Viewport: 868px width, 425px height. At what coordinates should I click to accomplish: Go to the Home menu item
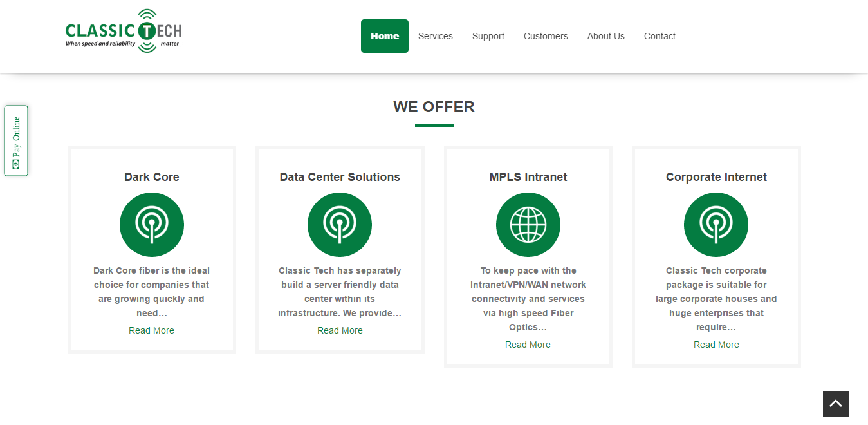pyautogui.click(x=385, y=36)
